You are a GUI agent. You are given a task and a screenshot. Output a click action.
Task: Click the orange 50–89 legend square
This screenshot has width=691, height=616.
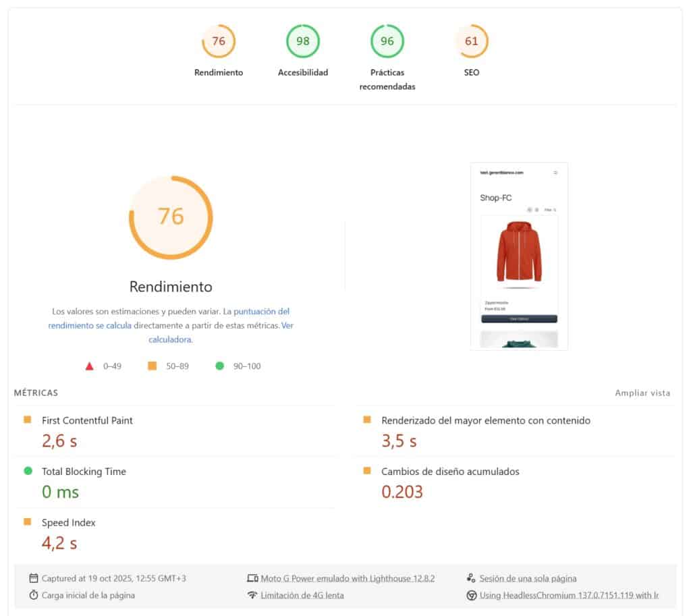pos(152,366)
